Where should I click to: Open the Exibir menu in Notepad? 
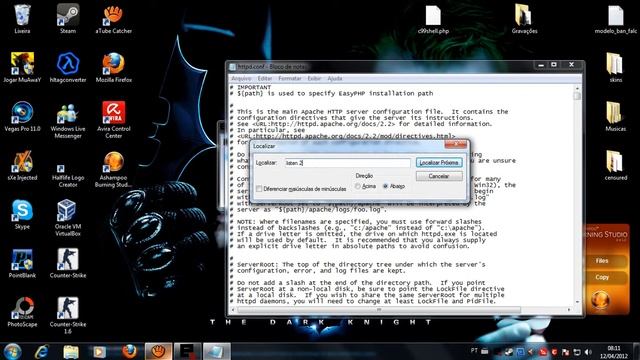(x=314, y=78)
